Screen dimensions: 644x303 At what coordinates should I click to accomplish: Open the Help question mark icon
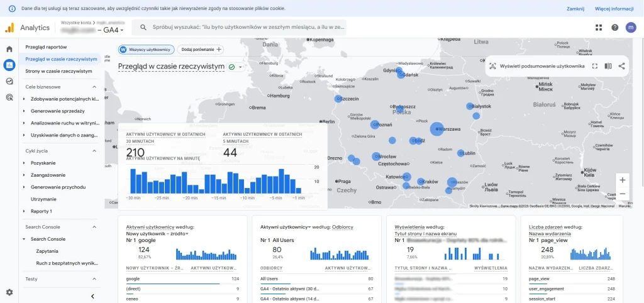pyautogui.click(x=614, y=28)
